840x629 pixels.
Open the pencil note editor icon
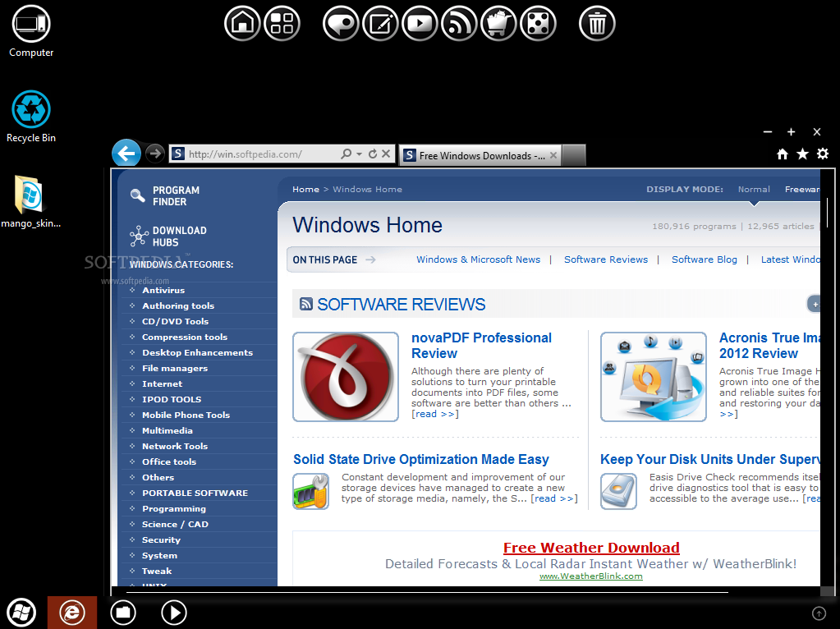click(x=380, y=23)
